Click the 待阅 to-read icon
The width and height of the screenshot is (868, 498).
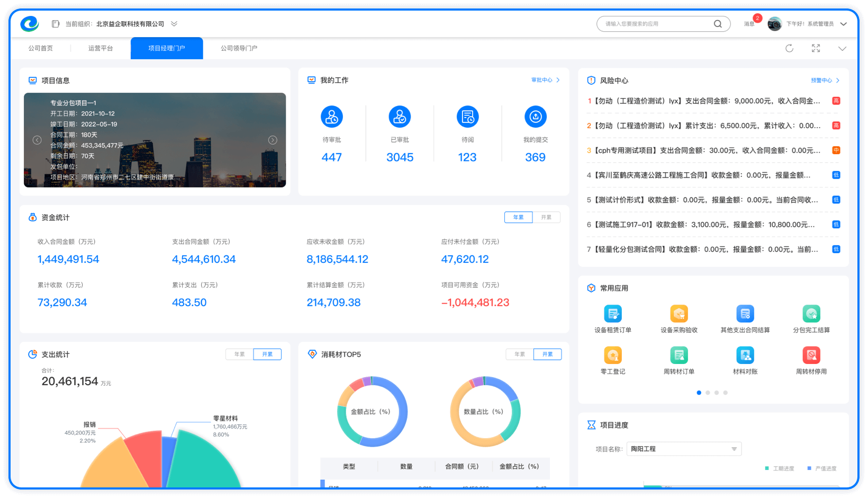pos(467,117)
